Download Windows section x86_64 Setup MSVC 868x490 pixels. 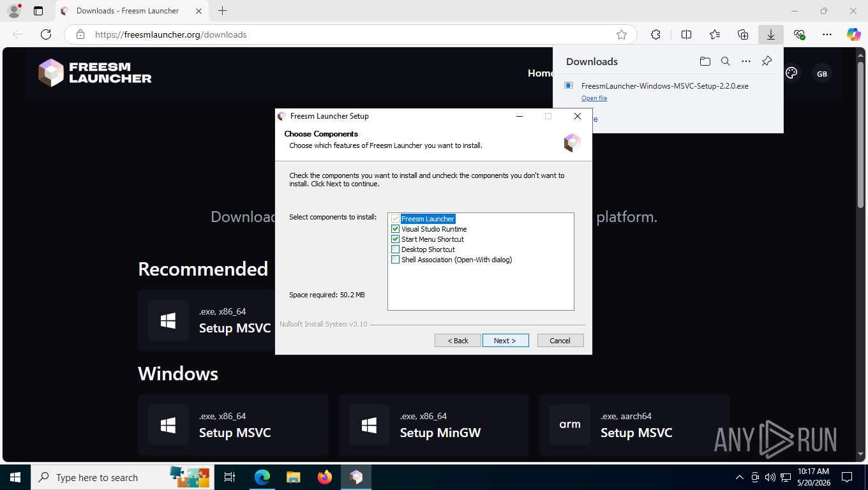[x=233, y=425]
